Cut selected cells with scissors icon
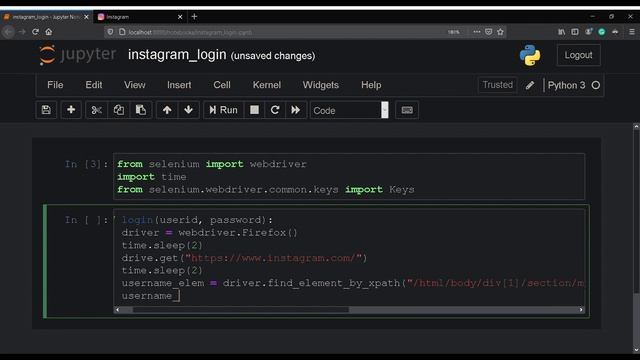The image size is (640, 360). [x=96, y=110]
